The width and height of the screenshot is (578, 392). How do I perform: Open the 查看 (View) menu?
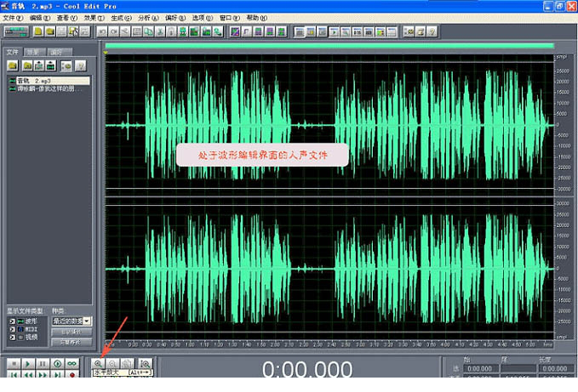coord(66,18)
